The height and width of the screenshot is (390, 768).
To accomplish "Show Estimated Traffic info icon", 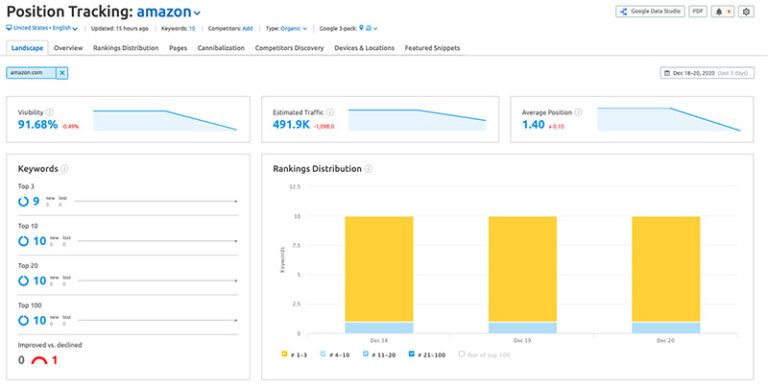I will 330,112.
